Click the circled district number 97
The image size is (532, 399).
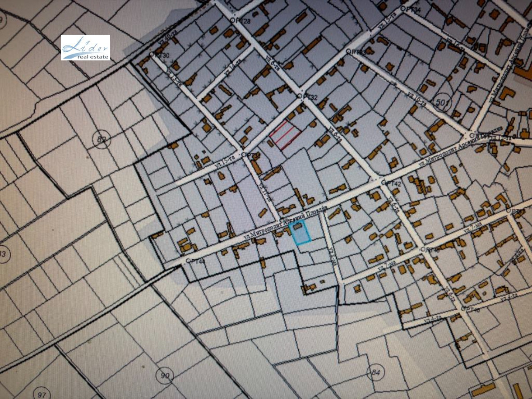[x=42, y=395]
